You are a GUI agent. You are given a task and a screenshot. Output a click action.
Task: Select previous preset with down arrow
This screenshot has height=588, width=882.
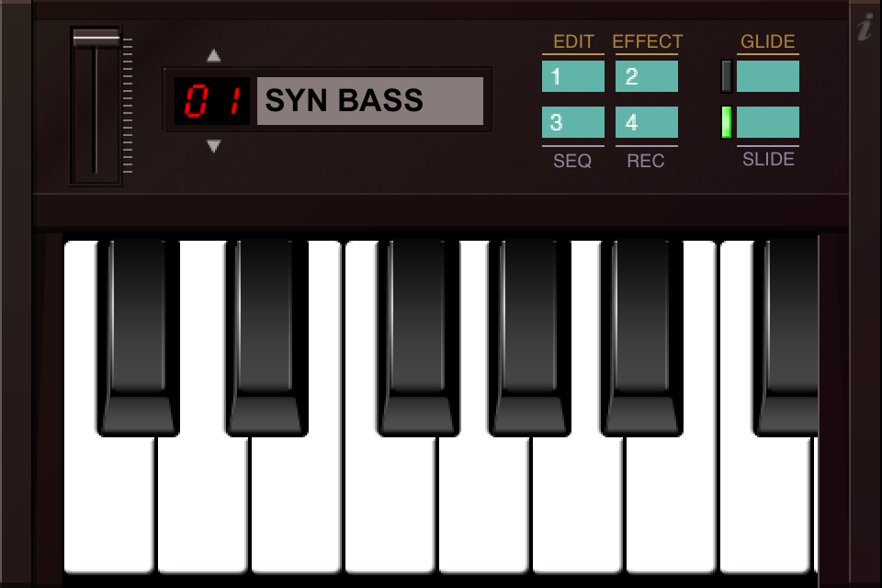tap(214, 146)
